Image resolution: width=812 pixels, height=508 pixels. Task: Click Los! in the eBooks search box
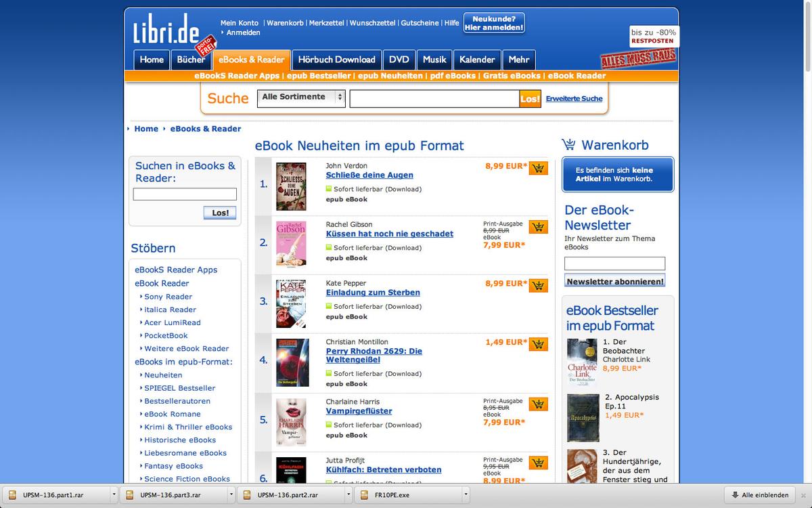coord(220,213)
